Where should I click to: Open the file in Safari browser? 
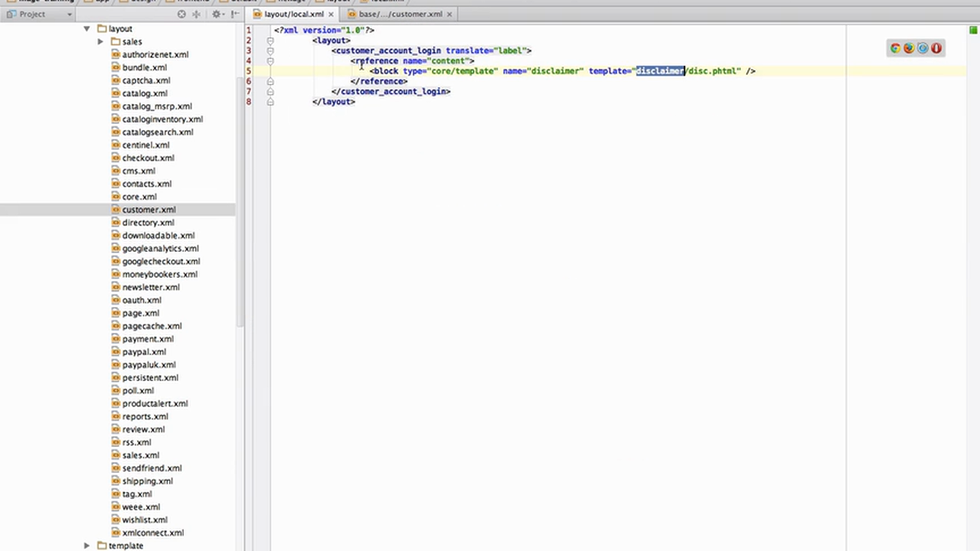click(923, 47)
